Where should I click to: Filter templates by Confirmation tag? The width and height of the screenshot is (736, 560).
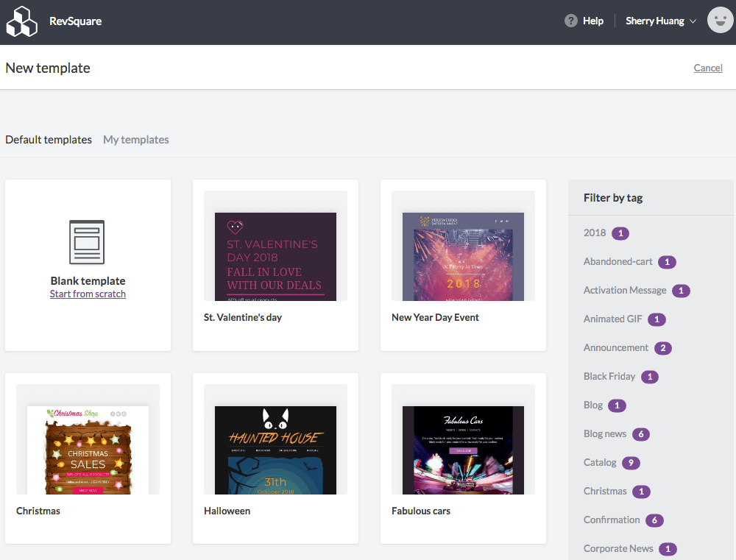tap(612, 520)
